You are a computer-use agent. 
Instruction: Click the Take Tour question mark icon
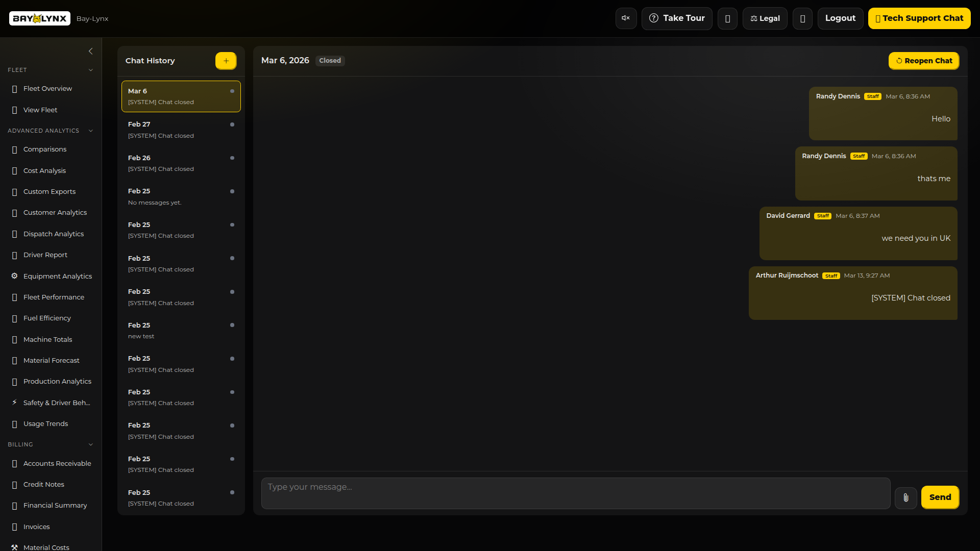coord(653,18)
